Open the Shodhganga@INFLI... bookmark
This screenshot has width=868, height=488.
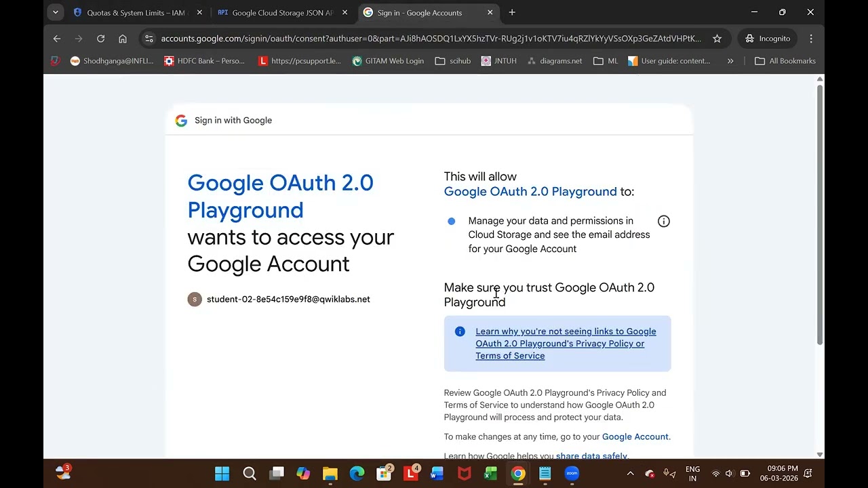point(112,61)
